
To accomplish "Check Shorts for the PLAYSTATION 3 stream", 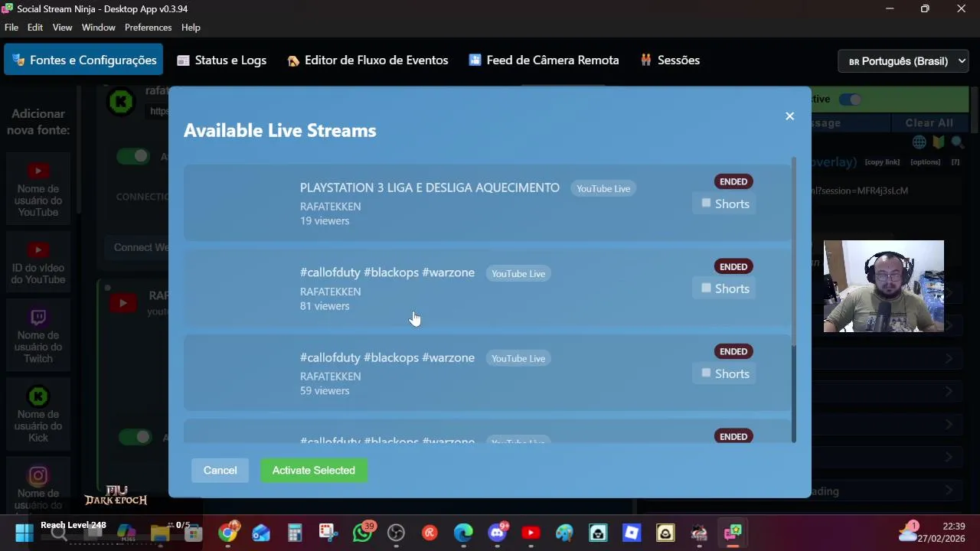I will pos(706,204).
